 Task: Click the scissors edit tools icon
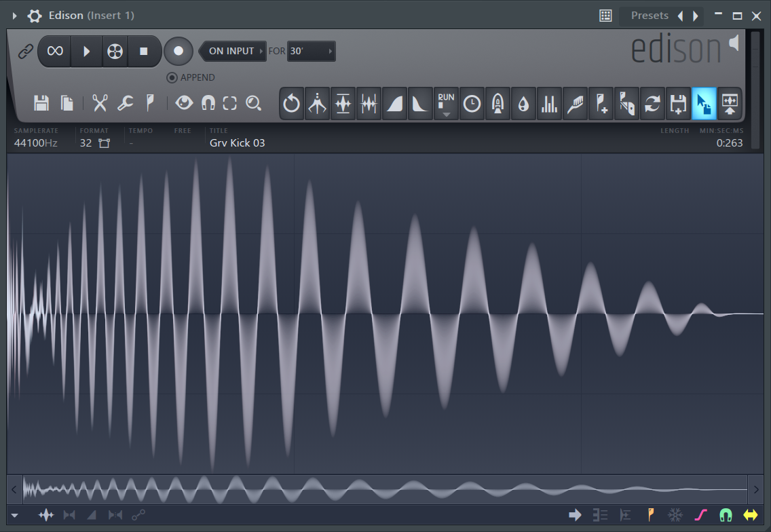(100, 103)
